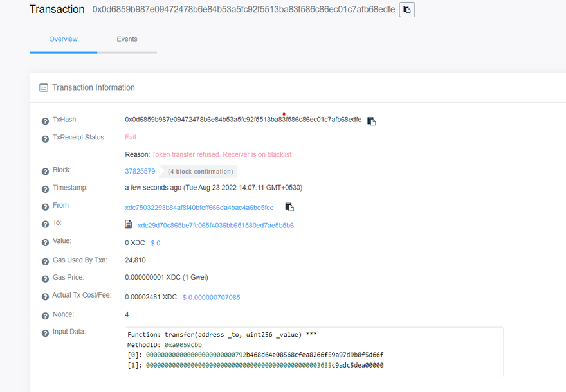Click inside the Input Data text box

click(x=314, y=352)
